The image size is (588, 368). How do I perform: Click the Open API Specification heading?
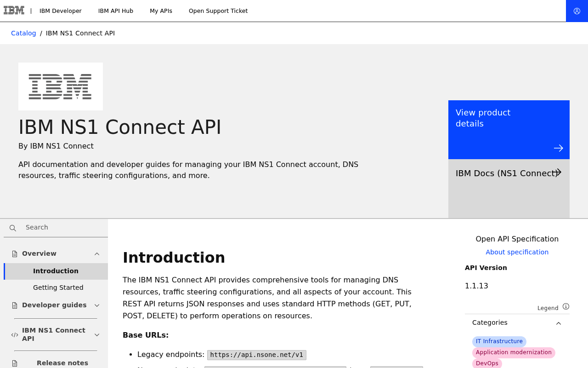(x=517, y=239)
